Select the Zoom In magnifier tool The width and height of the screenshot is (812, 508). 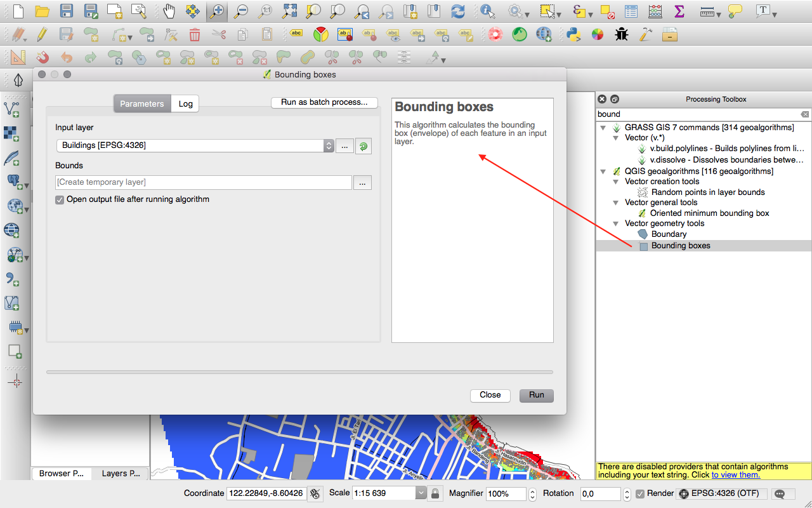click(216, 11)
